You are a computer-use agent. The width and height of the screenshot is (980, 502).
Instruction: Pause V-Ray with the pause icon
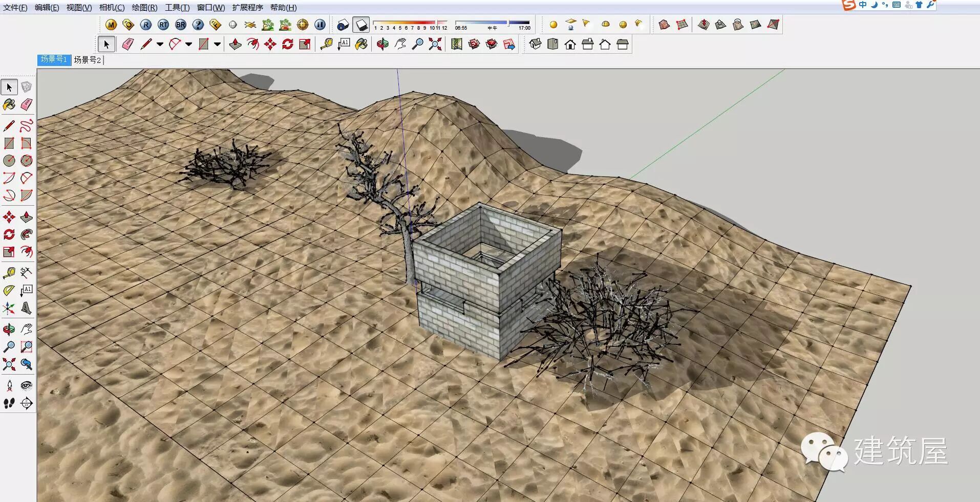(320, 25)
